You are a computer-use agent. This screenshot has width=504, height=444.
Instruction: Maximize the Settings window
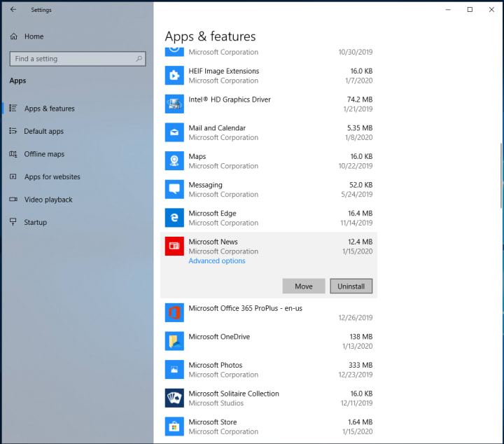[x=470, y=10]
